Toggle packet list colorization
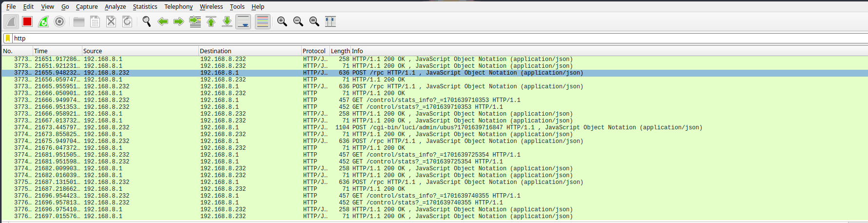 click(x=263, y=21)
